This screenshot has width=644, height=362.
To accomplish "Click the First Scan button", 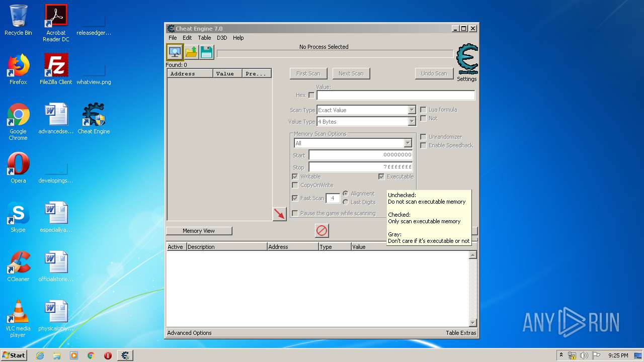I will pyautogui.click(x=308, y=73).
